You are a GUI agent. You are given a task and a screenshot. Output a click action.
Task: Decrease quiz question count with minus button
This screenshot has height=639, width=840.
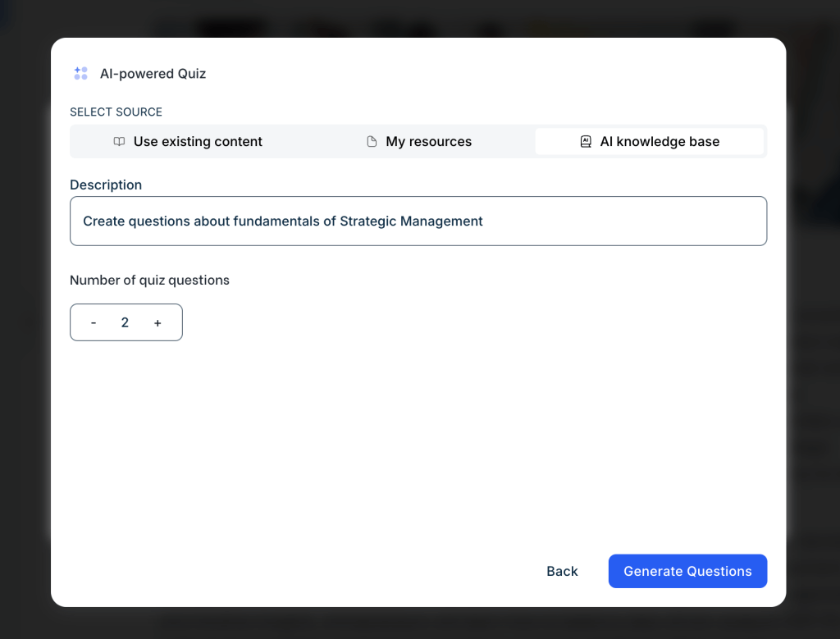pyautogui.click(x=94, y=323)
